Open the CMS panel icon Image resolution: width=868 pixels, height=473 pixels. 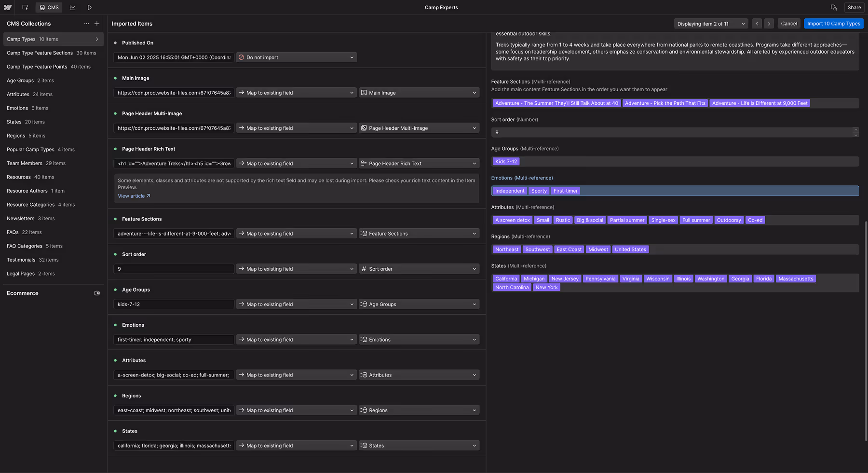point(48,7)
